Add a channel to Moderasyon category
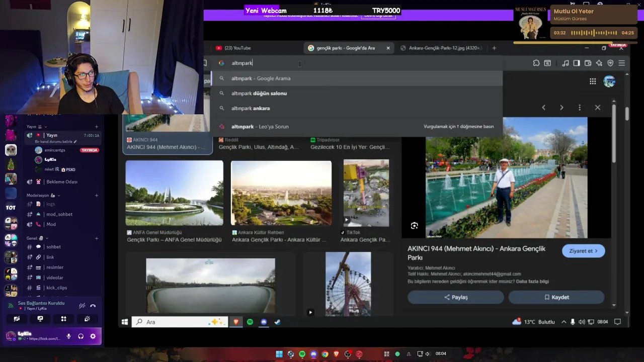The image size is (644, 362). pos(97,195)
